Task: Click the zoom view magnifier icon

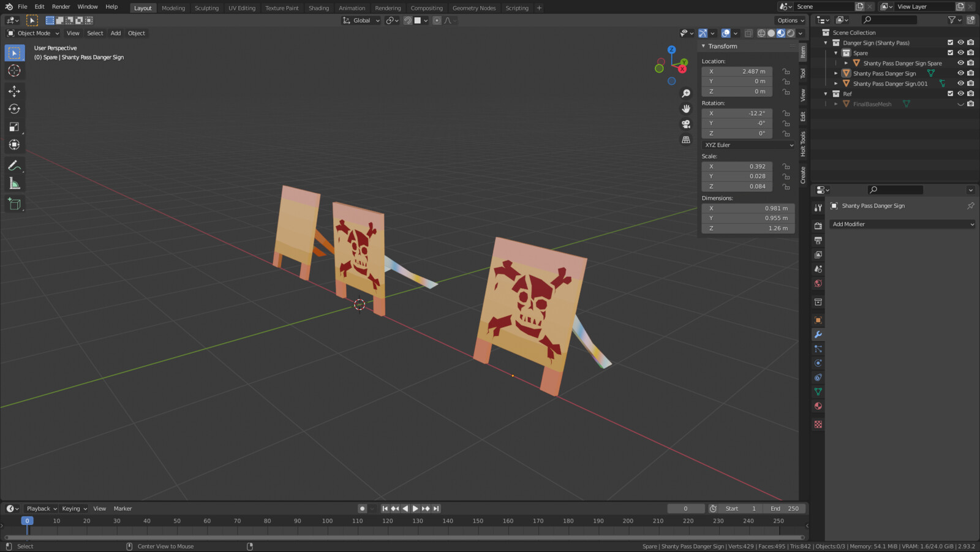Action: pyautogui.click(x=686, y=93)
